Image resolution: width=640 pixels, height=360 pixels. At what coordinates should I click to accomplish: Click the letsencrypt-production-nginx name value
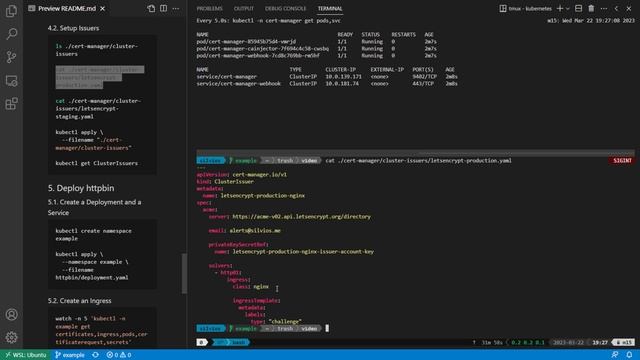point(262,196)
